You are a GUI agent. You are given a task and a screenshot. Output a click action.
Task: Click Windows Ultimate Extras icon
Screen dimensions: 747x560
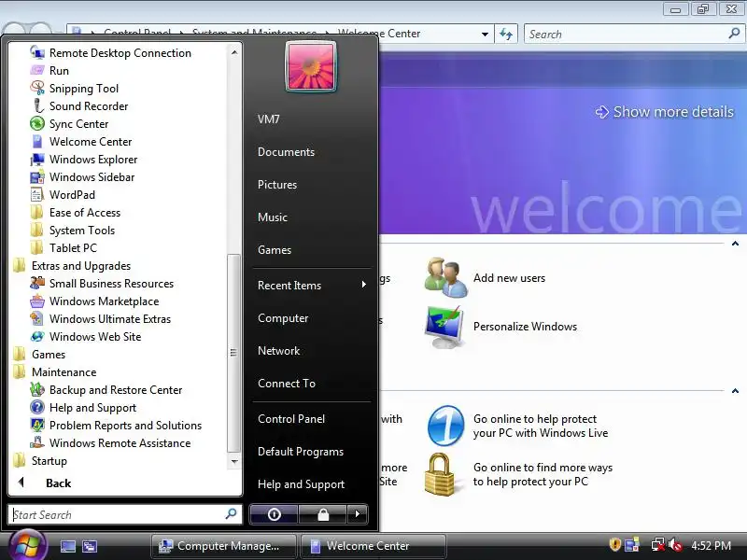tap(37, 318)
